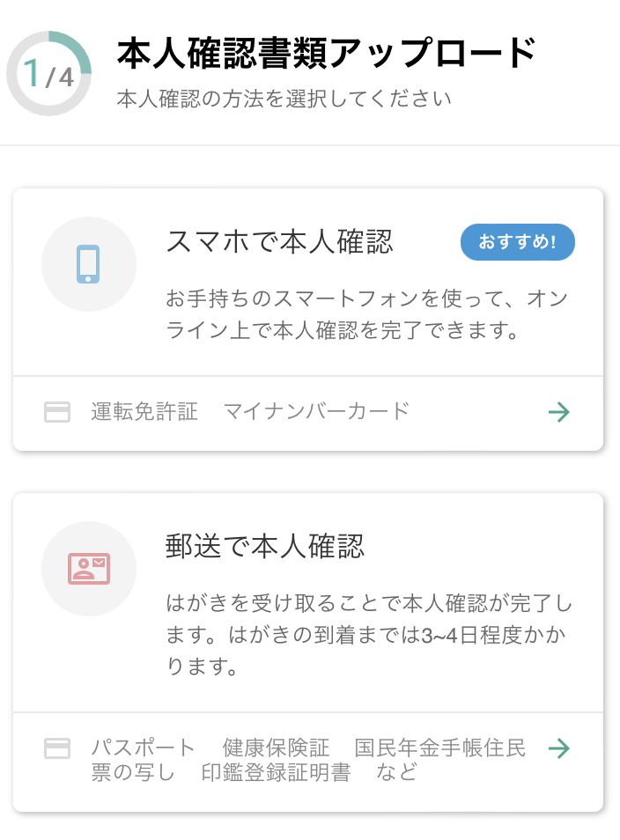Click the 健康保険証 document label
The image size is (620, 840).
point(276,748)
